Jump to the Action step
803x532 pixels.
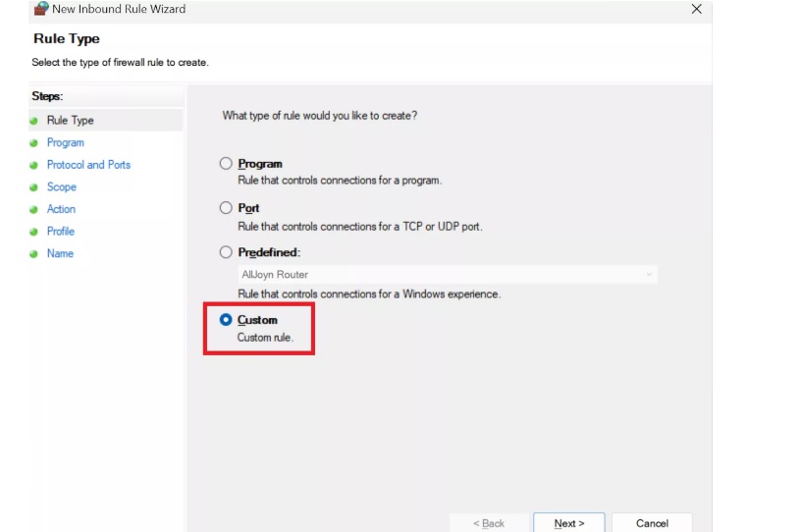[61, 209]
